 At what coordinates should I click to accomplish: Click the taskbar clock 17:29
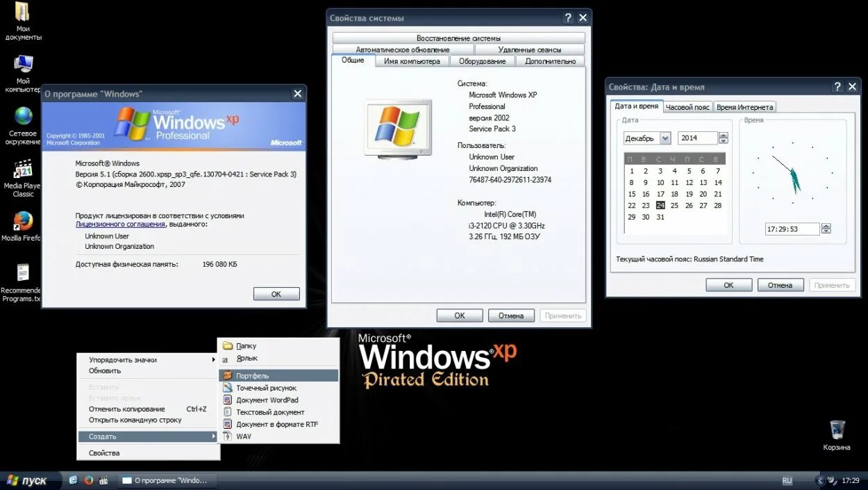(x=851, y=480)
